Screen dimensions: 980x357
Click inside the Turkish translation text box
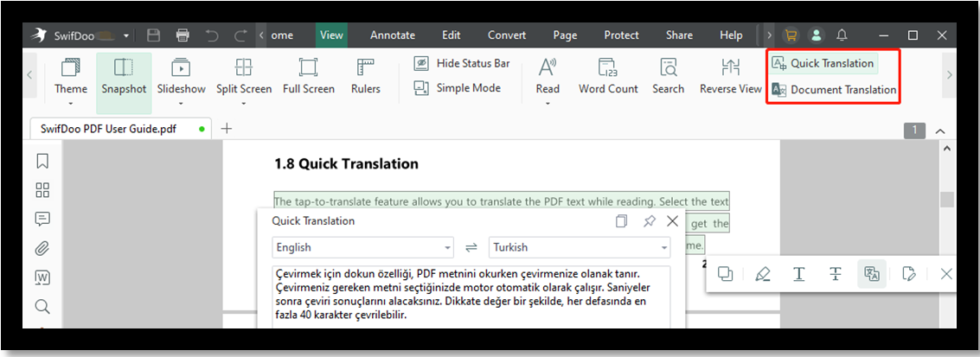coord(471,297)
